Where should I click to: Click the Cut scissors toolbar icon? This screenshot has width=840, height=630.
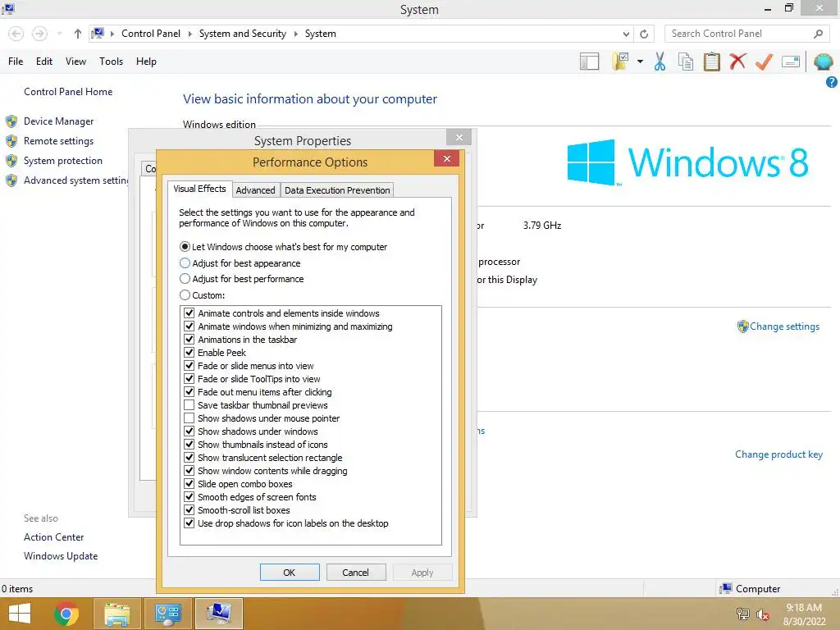[x=660, y=62]
